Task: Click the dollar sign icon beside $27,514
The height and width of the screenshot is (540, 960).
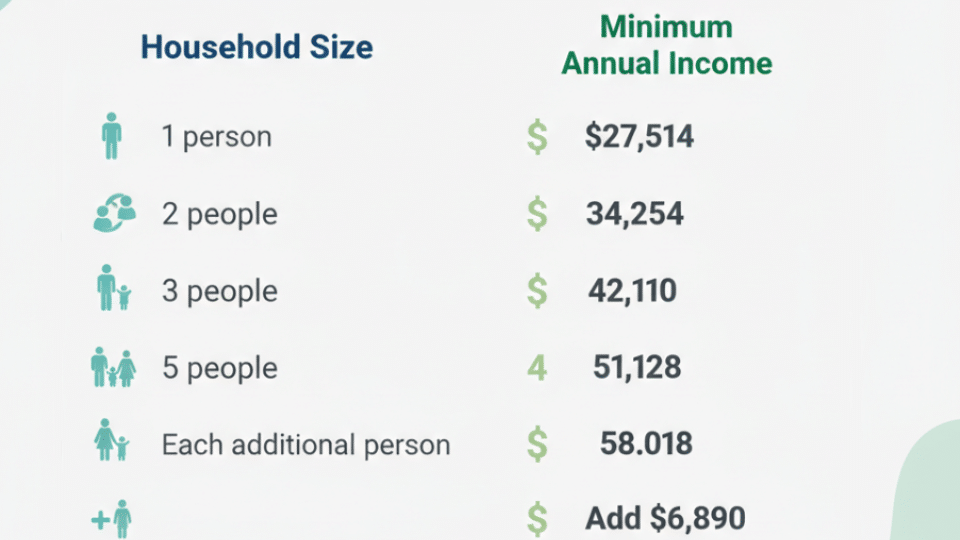Action: pyautogui.click(x=537, y=137)
